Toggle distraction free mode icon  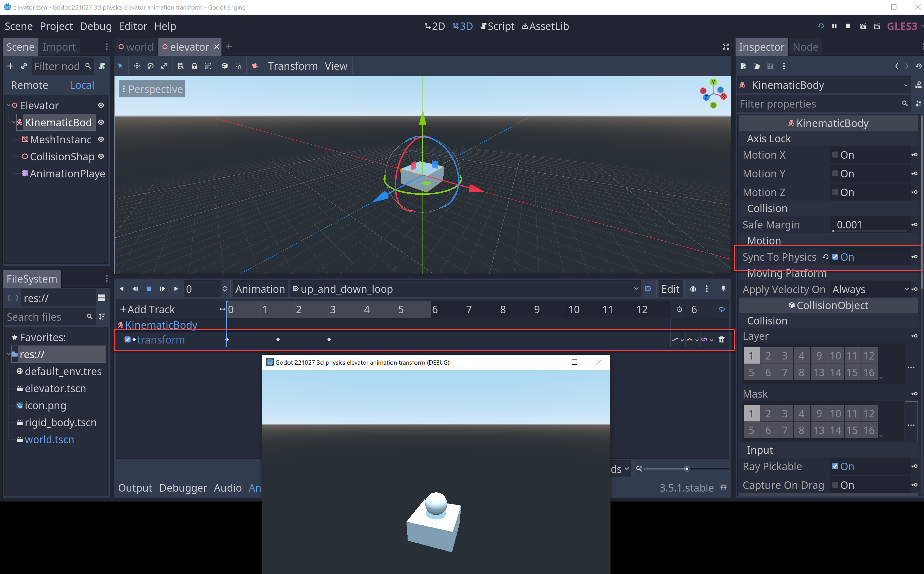pyautogui.click(x=725, y=47)
